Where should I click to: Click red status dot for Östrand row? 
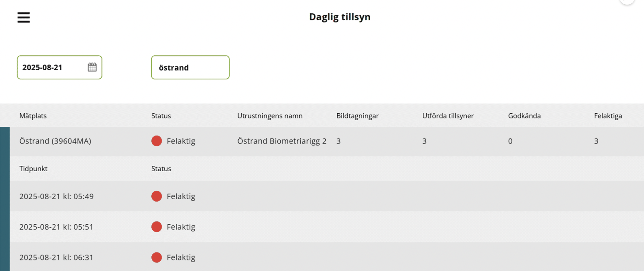click(x=156, y=141)
